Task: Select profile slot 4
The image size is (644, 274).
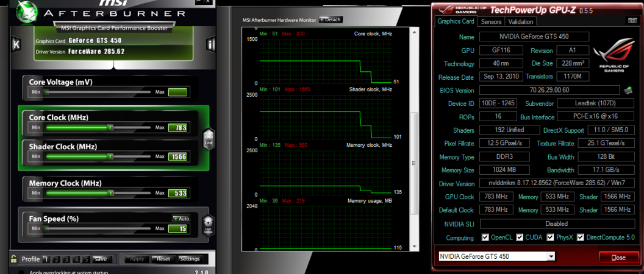Action: 76,259
